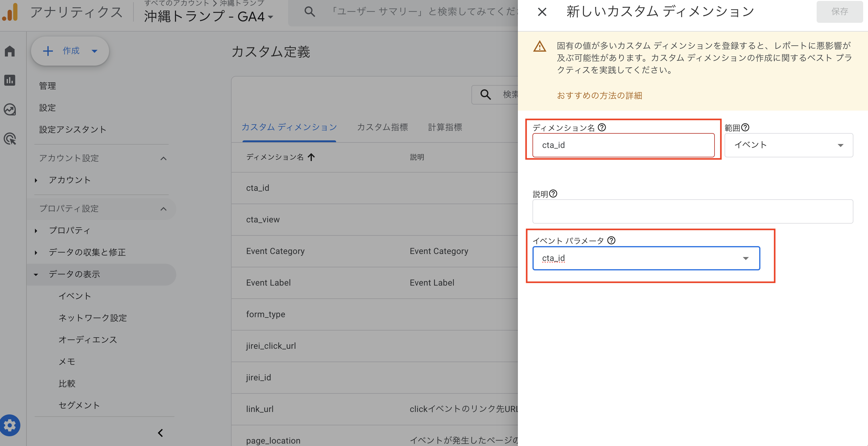Open the Reports bar chart icon
This screenshot has width=868, height=446.
tap(10, 80)
